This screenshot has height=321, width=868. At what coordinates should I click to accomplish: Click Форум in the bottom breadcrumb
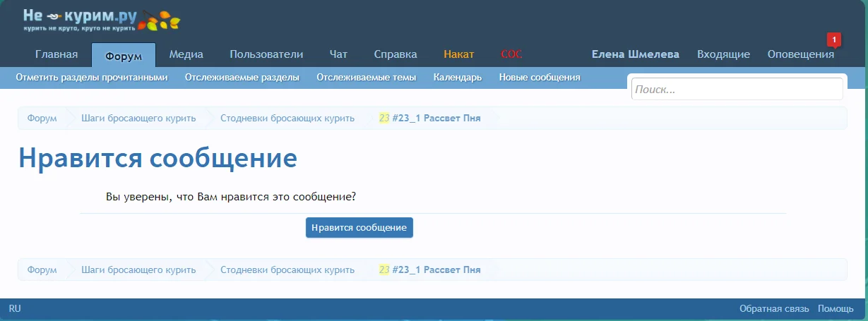click(42, 269)
